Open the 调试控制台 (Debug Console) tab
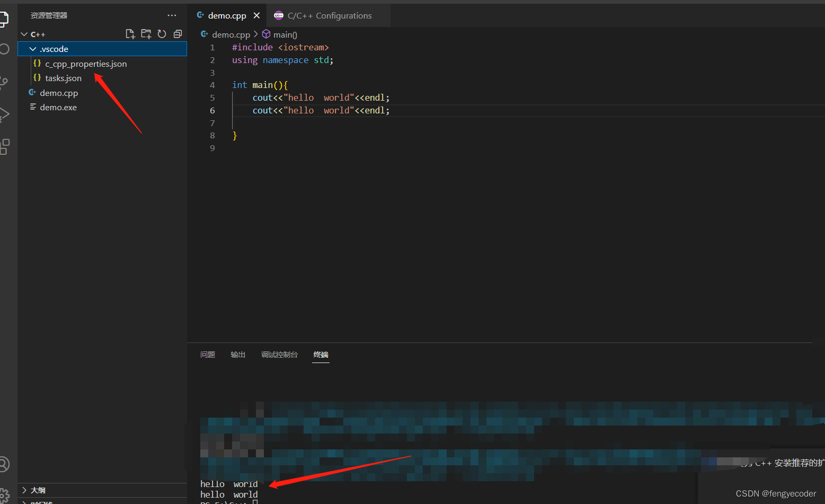 coord(279,355)
